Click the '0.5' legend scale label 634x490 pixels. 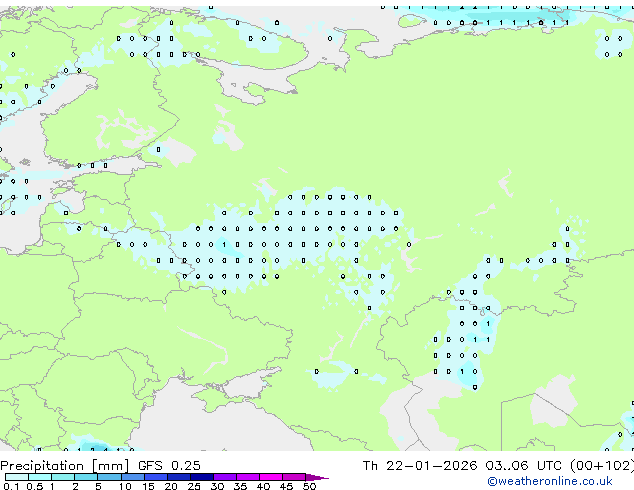pyautogui.click(x=35, y=486)
